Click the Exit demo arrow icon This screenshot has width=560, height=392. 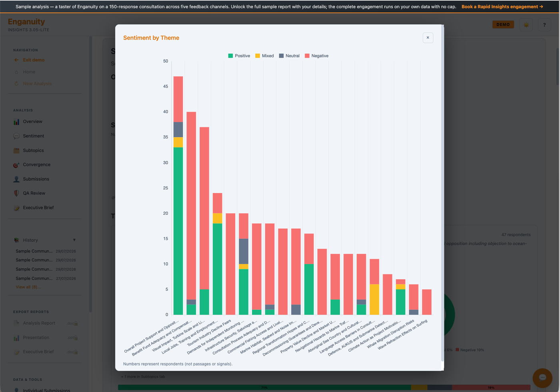[16, 60]
